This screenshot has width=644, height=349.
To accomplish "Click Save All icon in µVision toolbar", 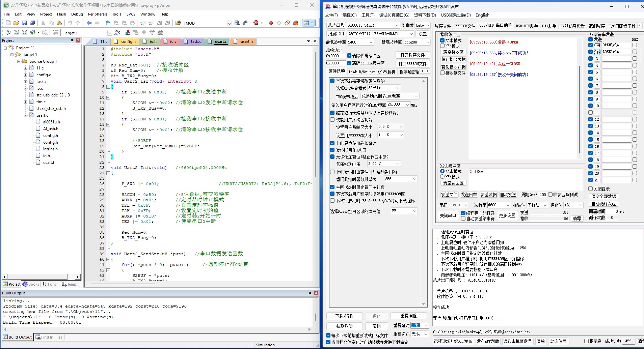I will coord(32,23).
